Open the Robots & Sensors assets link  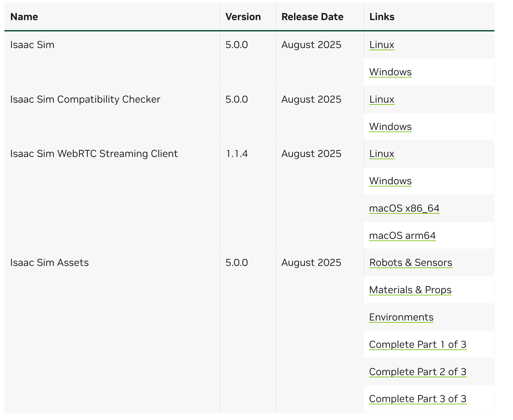(x=411, y=263)
